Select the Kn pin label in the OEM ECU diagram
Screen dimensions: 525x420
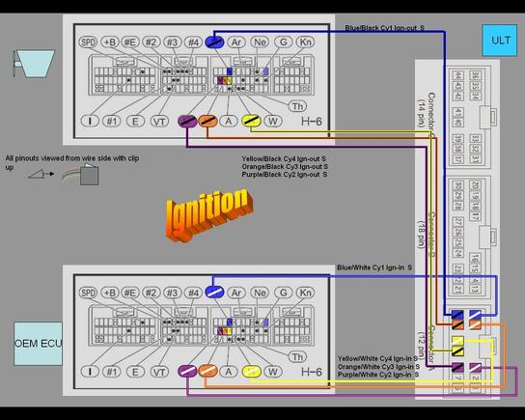click(x=305, y=293)
